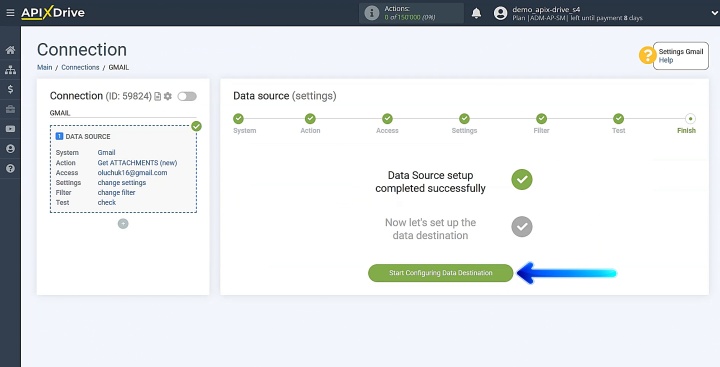Go to the Filter step
This screenshot has height=367, width=720.
coord(542,119)
